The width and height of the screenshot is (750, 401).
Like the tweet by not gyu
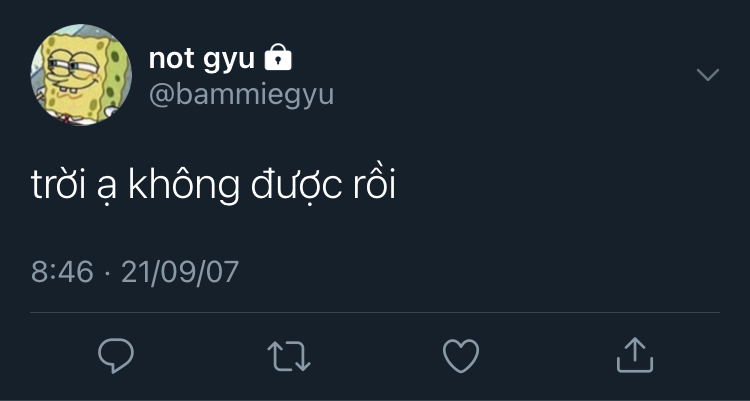pos(461,356)
